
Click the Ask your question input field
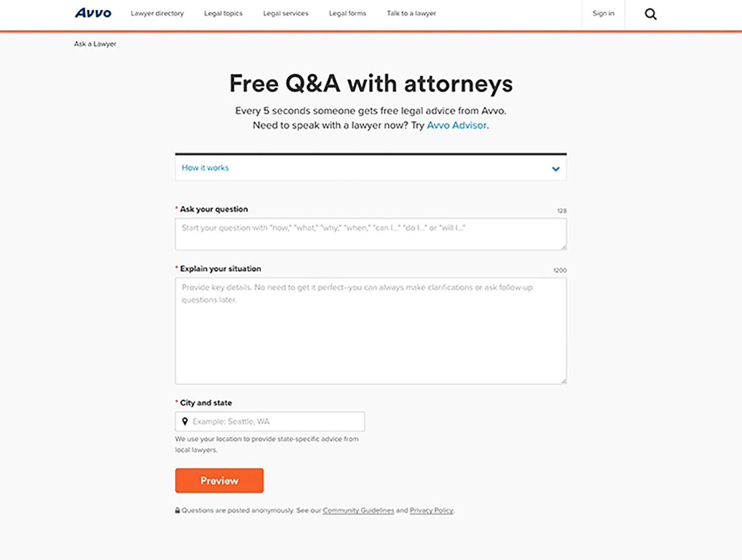371,234
